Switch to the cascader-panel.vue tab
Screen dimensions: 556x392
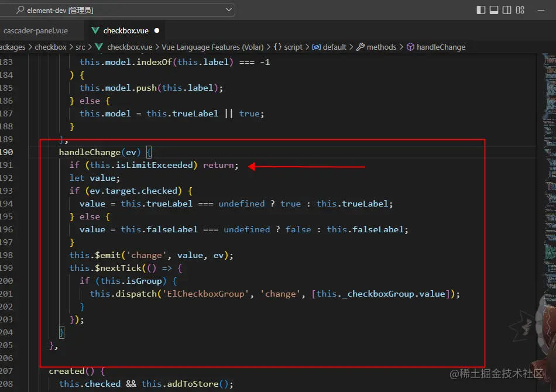pos(36,31)
